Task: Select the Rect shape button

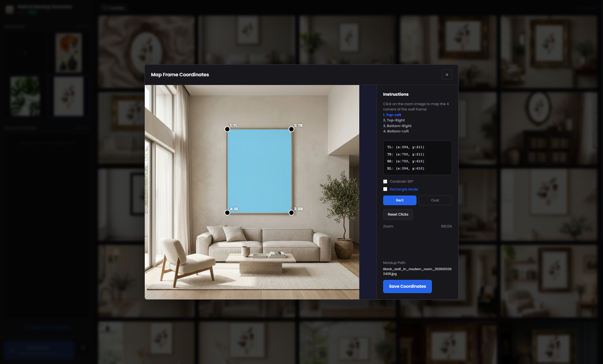Action: pos(399,200)
